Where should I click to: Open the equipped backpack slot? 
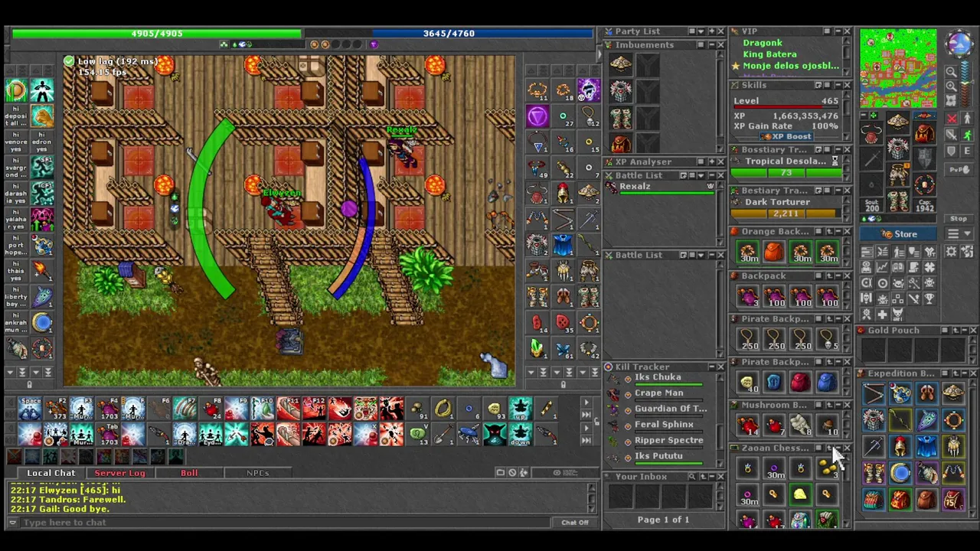pos(923,135)
